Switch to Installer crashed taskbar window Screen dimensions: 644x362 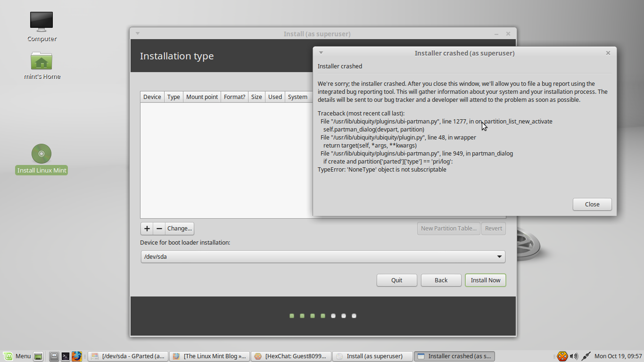coord(454,356)
